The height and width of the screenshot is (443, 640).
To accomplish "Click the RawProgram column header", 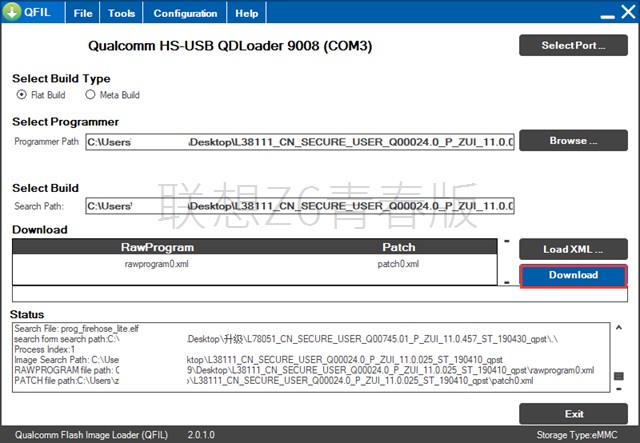I will point(157,247).
